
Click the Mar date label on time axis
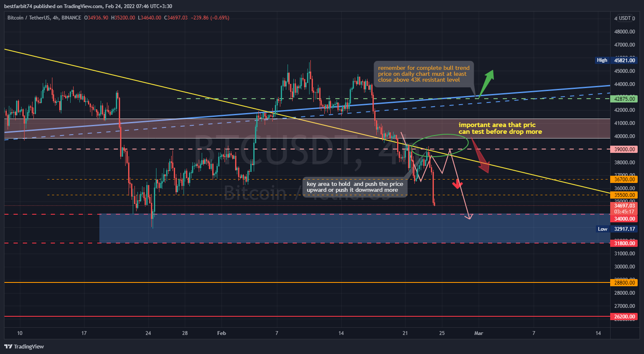click(479, 333)
